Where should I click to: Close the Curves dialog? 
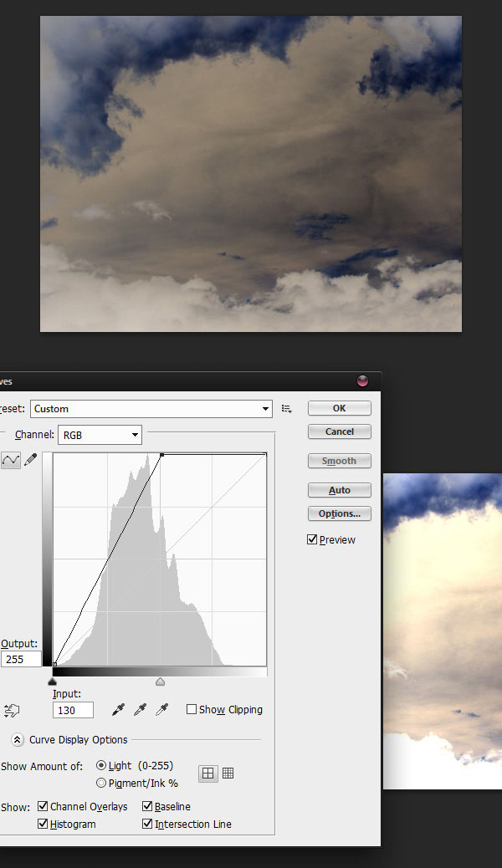pyautogui.click(x=362, y=380)
